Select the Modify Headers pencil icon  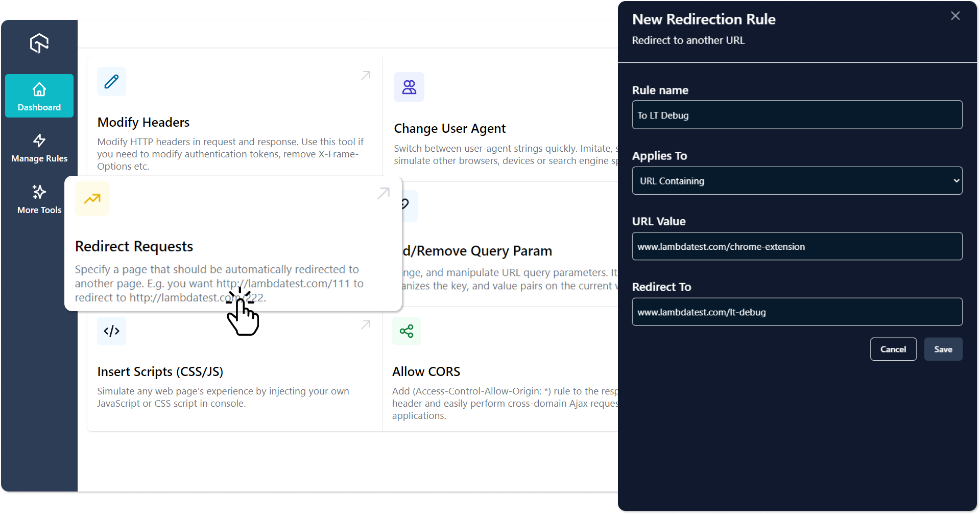coord(111,81)
